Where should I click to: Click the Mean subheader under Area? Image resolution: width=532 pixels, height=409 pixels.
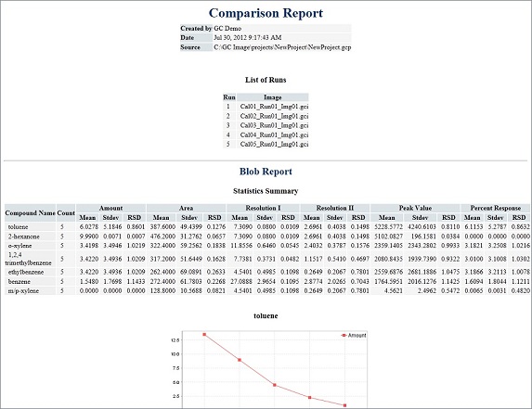pyautogui.click(x=161, y=218)
